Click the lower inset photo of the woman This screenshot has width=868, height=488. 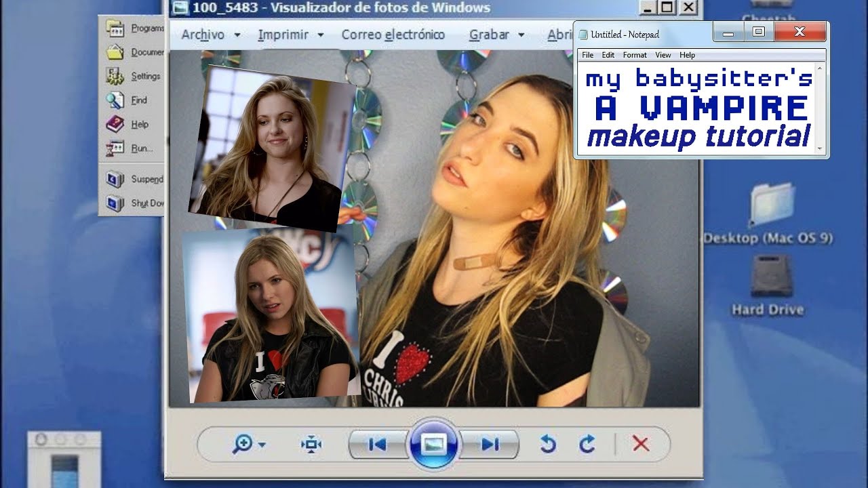pos(271,315)
